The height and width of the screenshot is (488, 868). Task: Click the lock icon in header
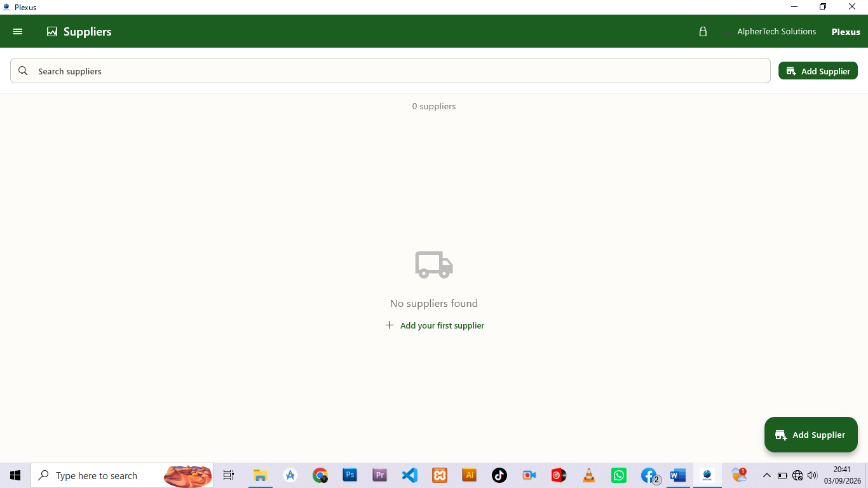click(x=703, y=31)
